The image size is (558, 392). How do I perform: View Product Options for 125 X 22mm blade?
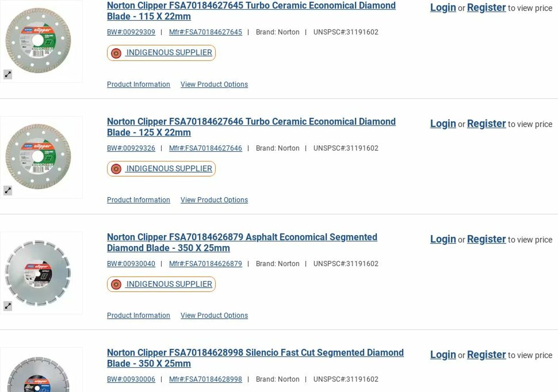click(x=214, y=200)
